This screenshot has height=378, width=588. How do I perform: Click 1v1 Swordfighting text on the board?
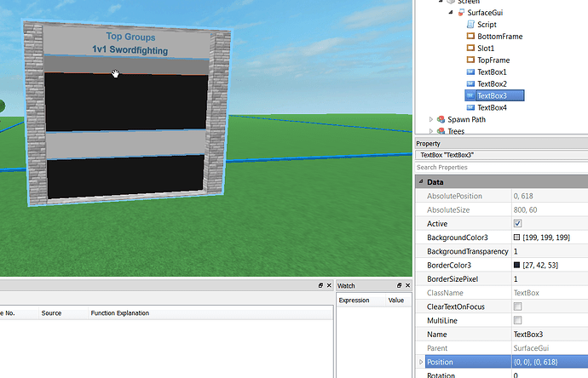[130, 49]
